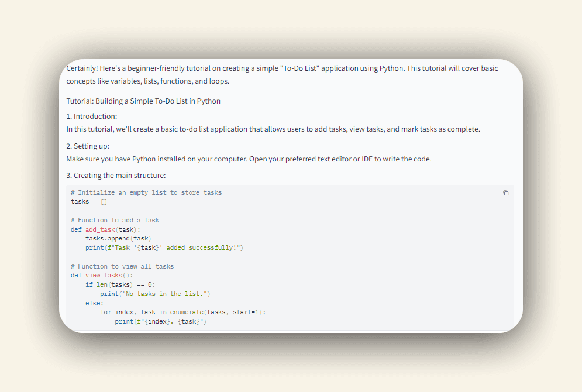Click the "for index, task in enumerate" line
The width and height of the screenshot is (582, 392).
pos(182,312)
